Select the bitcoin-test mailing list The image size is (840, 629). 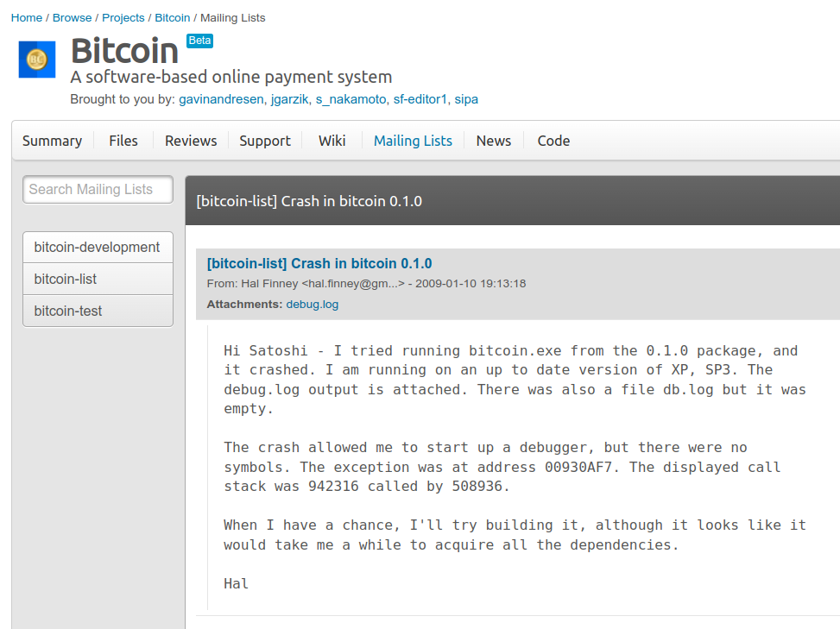(98, 311)
